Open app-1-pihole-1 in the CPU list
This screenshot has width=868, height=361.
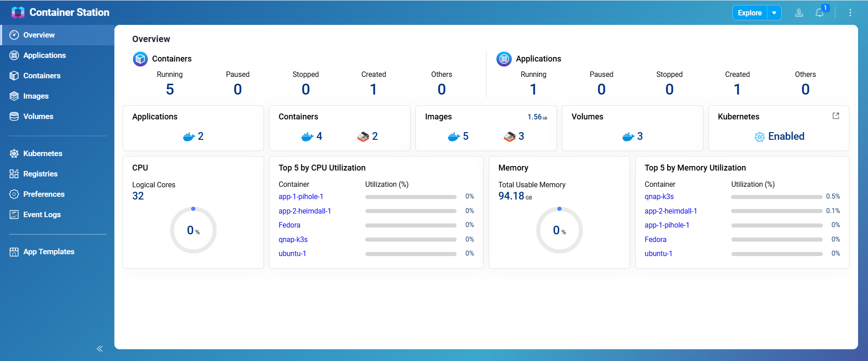click(301, 196)
